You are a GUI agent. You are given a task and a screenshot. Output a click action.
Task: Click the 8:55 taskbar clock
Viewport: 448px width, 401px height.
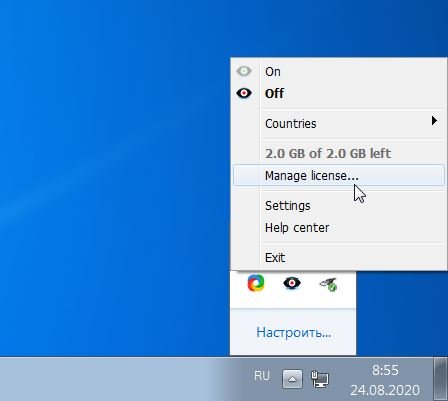point(385,370)
